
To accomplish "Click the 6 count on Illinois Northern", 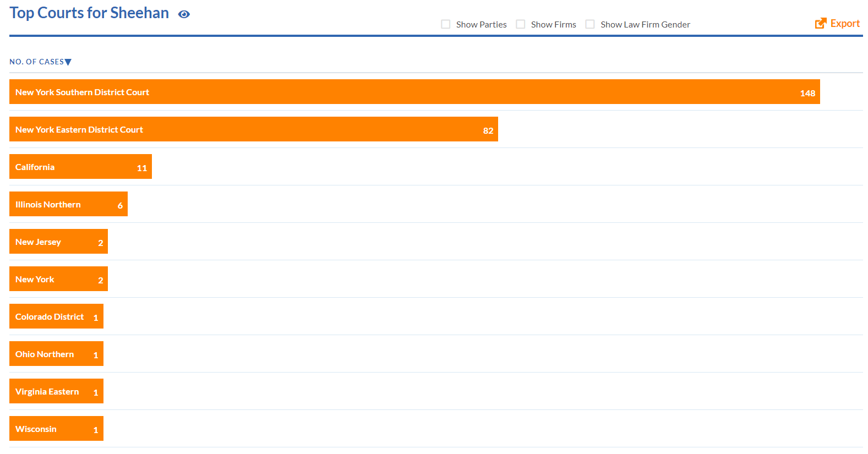I will coord(120,206).
